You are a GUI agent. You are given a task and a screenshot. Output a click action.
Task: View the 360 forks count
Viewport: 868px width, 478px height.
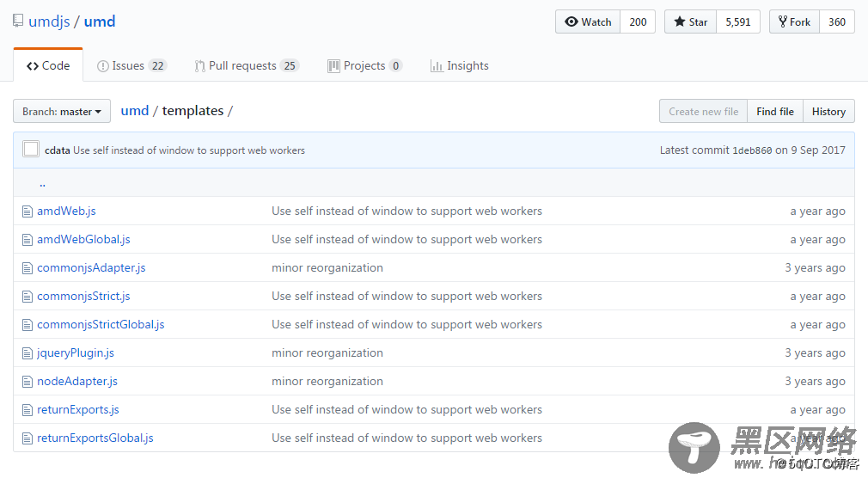pos(836,21)
